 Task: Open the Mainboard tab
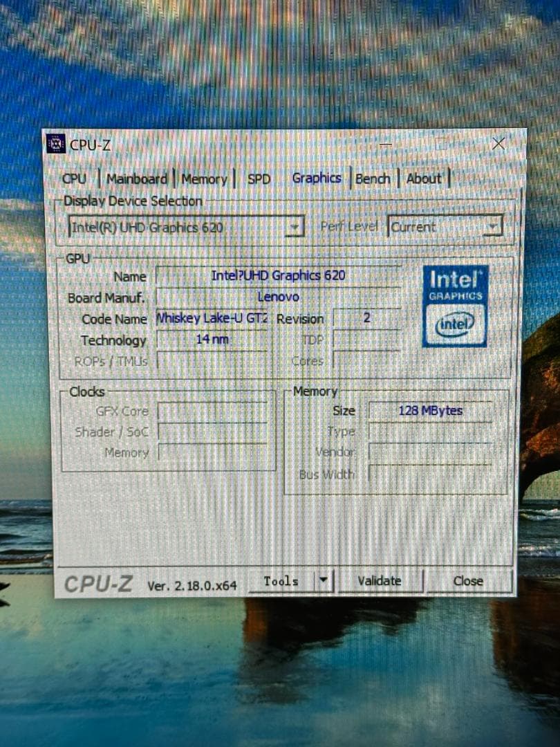point(137,178)
